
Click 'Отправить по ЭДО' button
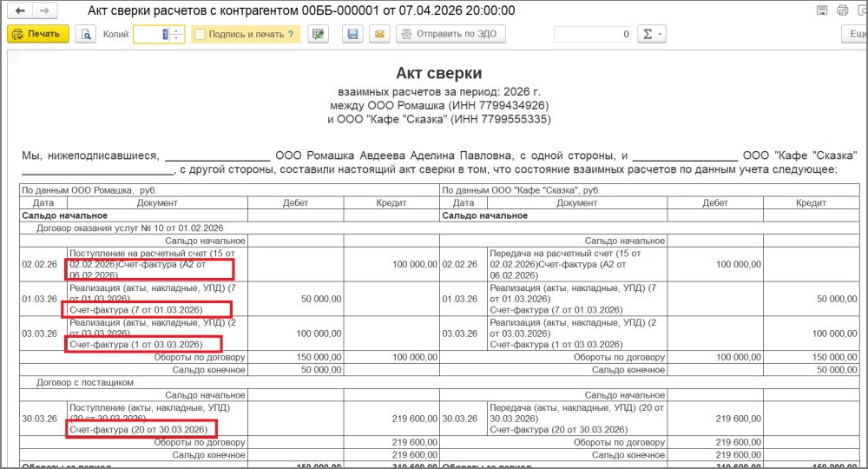tap(450, 35)
